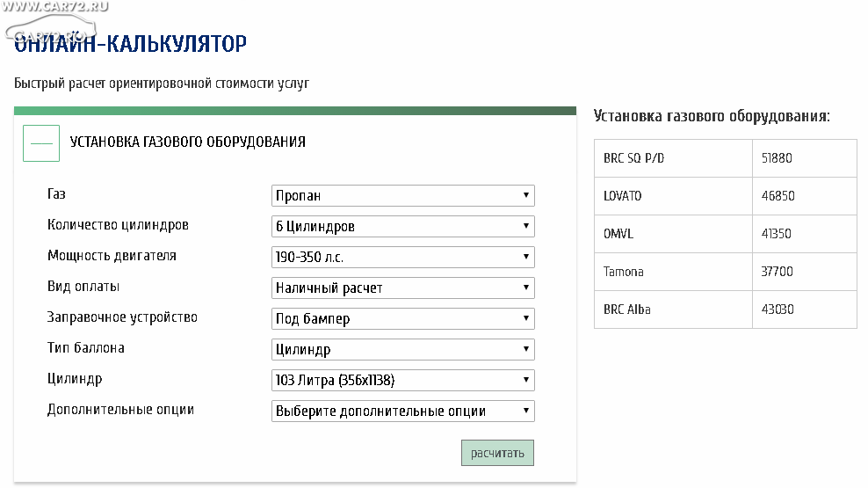This screenshot has width=868, height=488.
Task: Click the Мощность двигателя label
Action: (x=112, y=256)
